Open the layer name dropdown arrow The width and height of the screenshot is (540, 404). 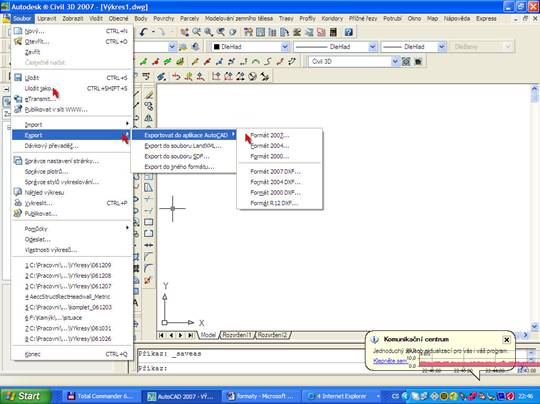point(173,47)
